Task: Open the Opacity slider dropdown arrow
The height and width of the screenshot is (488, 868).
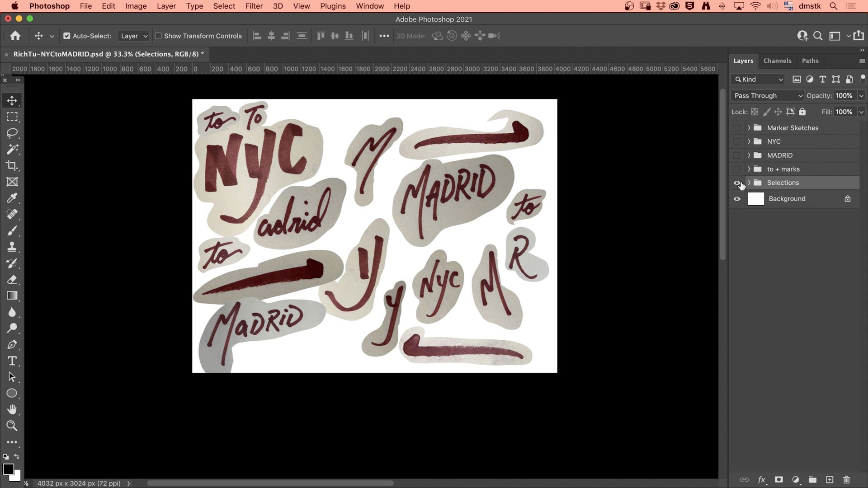Action: coord(861,95)
